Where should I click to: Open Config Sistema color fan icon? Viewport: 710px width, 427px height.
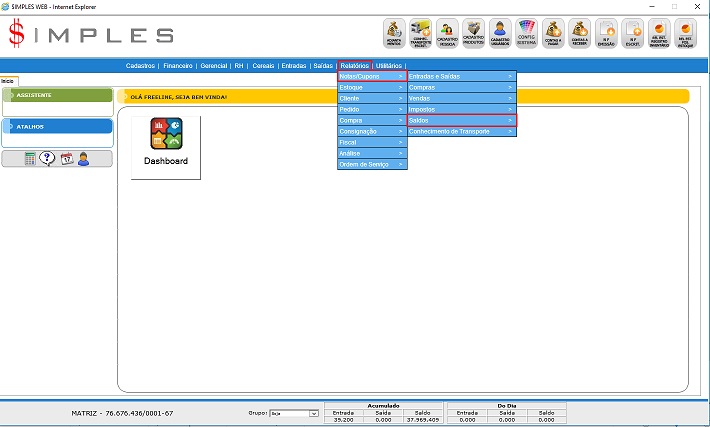[x=527, y=34]
